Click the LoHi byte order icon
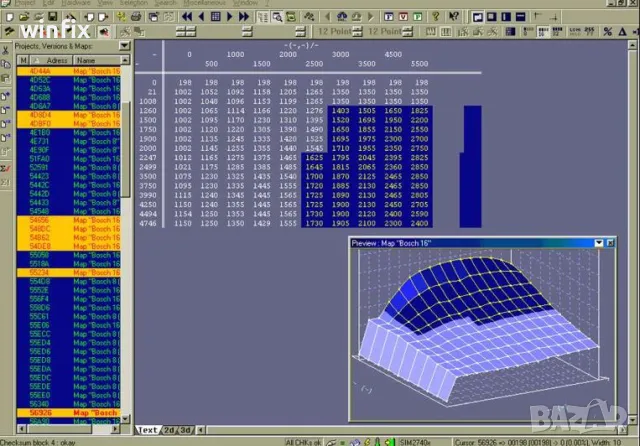Screen dimensions: 640x446 [x=575, y=31]
